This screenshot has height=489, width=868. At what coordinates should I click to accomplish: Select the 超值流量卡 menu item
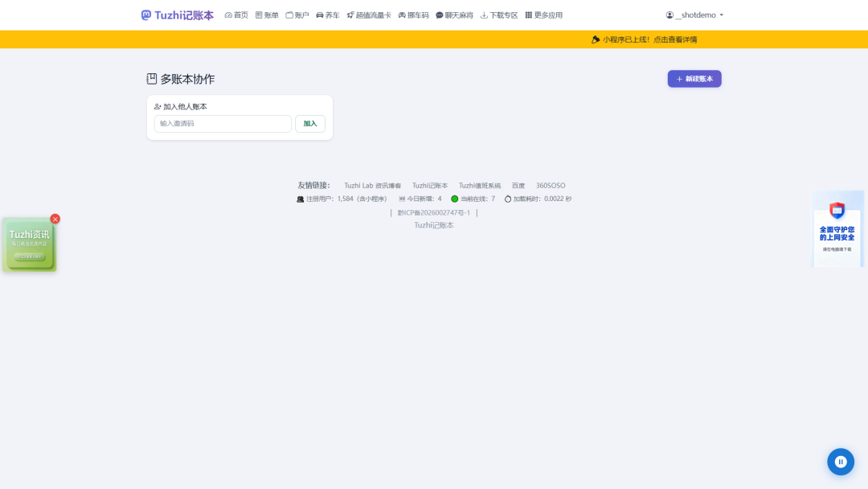click(369, 15)
